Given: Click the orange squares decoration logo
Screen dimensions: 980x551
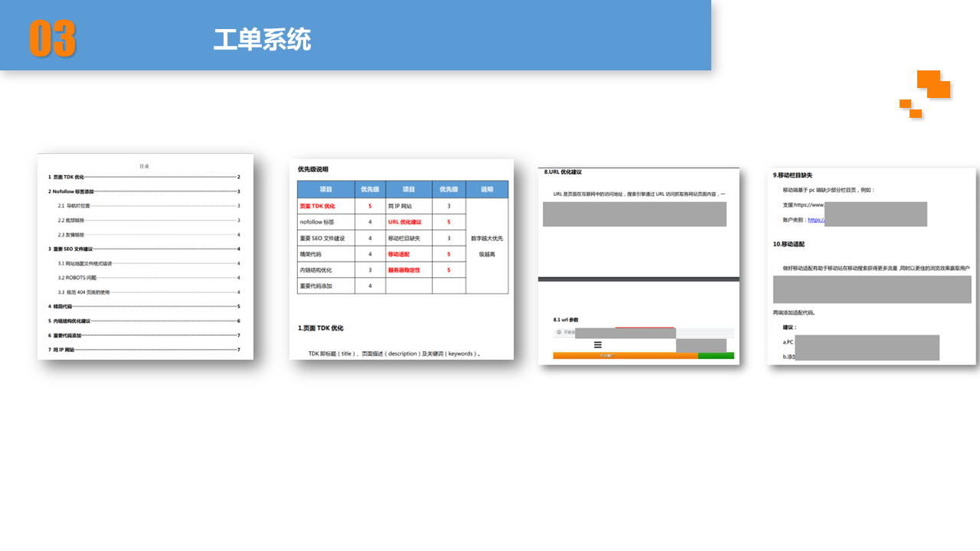Looking at the screenshot, I should [927, 93].
